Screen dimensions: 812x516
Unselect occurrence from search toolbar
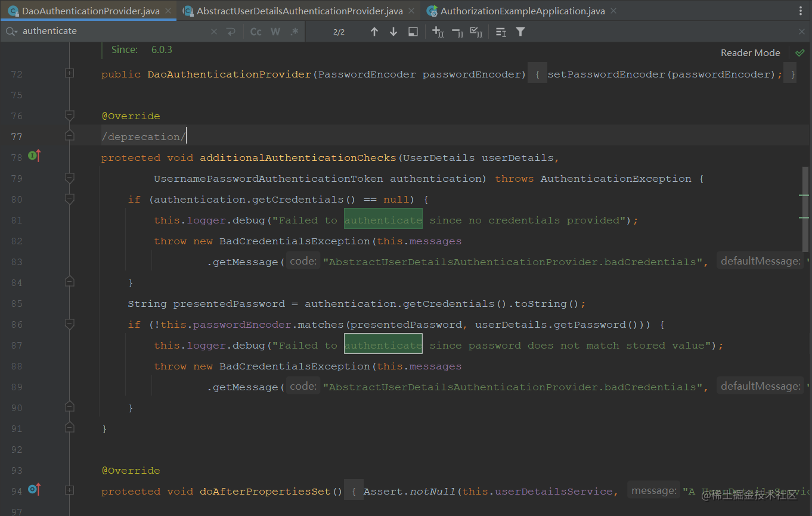click(x=457, y=32)
